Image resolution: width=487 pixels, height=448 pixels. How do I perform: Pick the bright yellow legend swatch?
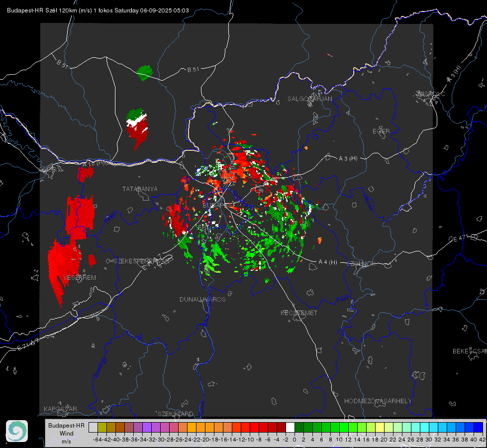(x=380, y=427)
